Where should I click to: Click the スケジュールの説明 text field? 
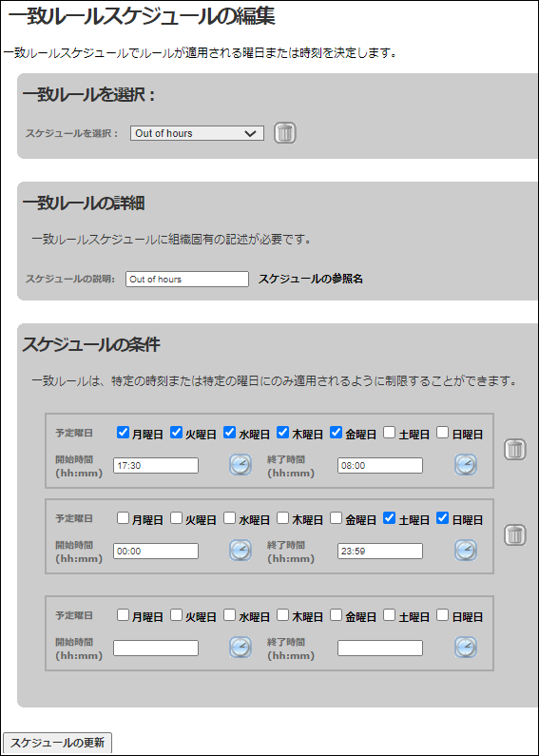(187, 280)
